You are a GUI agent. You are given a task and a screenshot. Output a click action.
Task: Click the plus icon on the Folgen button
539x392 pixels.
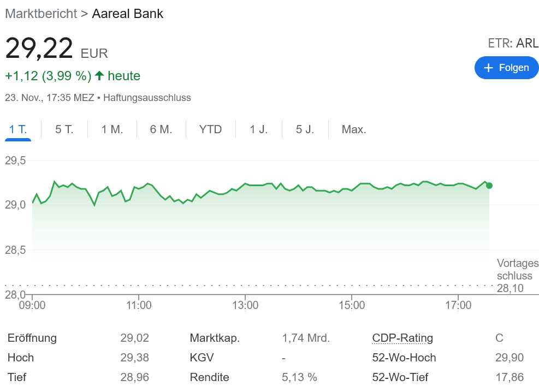click(x=488, y=68)
